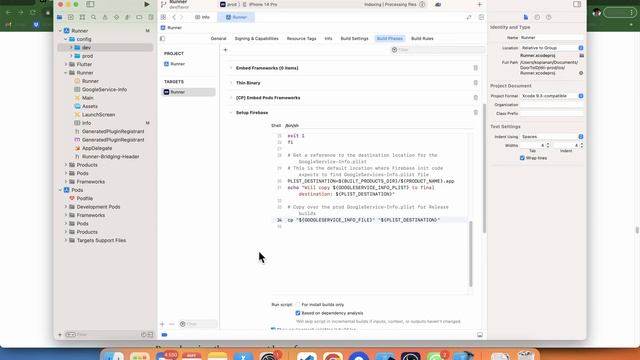The width and height of the screenshot is (640, 360).
Task: Open the Source Control navigator icon
Action: point(71,18)
